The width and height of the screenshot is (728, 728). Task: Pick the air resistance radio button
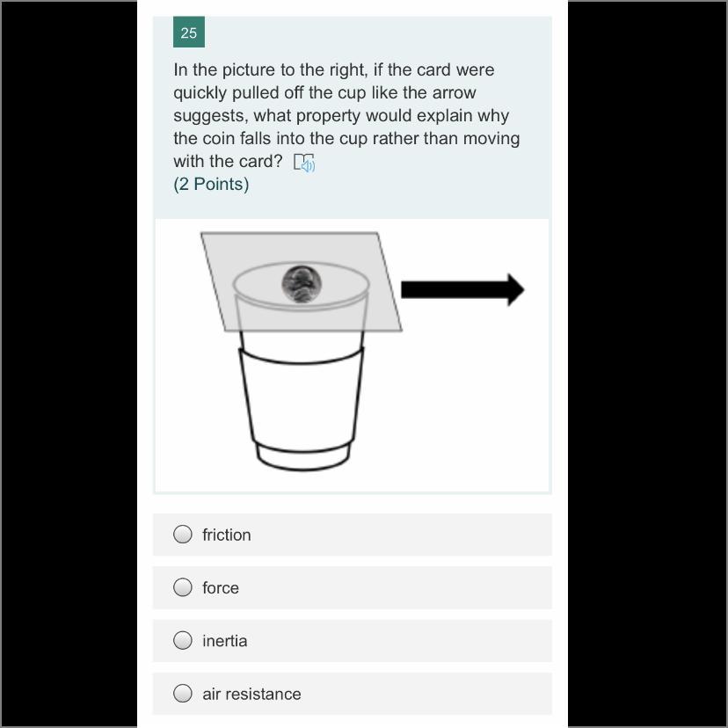183,693
